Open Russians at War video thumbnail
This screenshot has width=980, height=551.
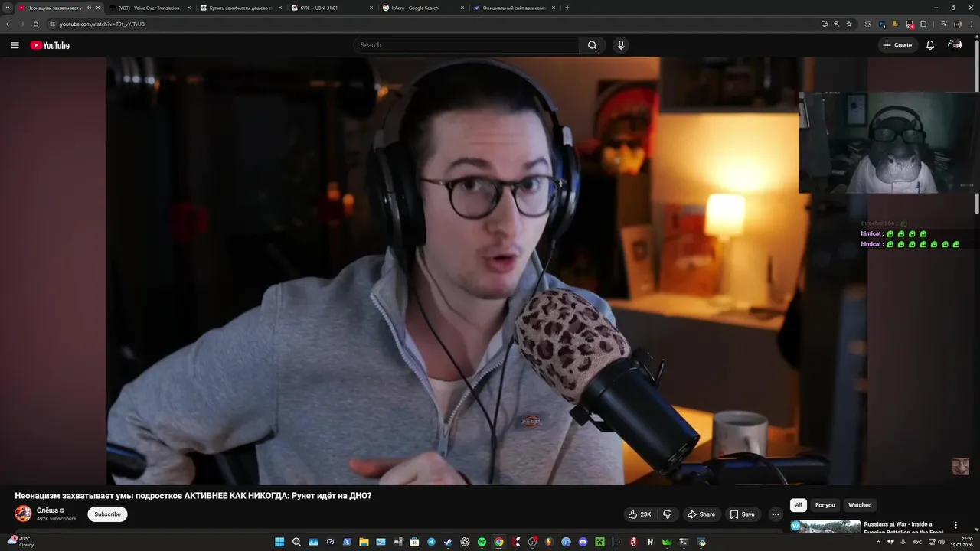825,527
